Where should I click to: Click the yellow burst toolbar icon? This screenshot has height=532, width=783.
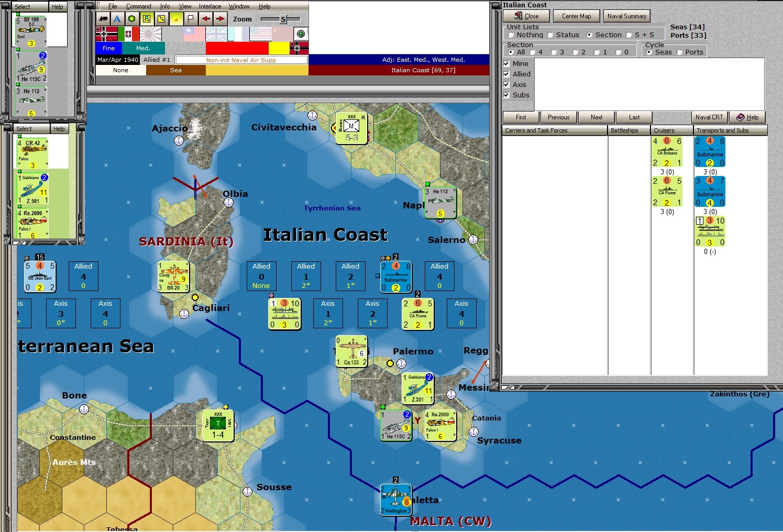[x=176, y=19]
